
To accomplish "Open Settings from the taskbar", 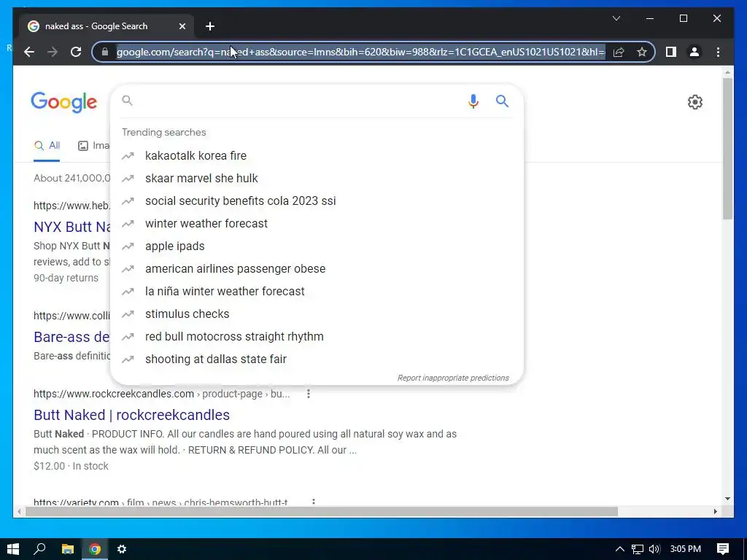I will (122, 549).
